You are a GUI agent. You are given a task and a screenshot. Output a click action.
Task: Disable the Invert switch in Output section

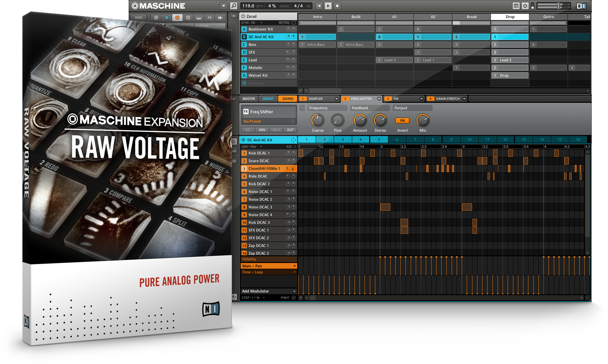pos(402,120)
